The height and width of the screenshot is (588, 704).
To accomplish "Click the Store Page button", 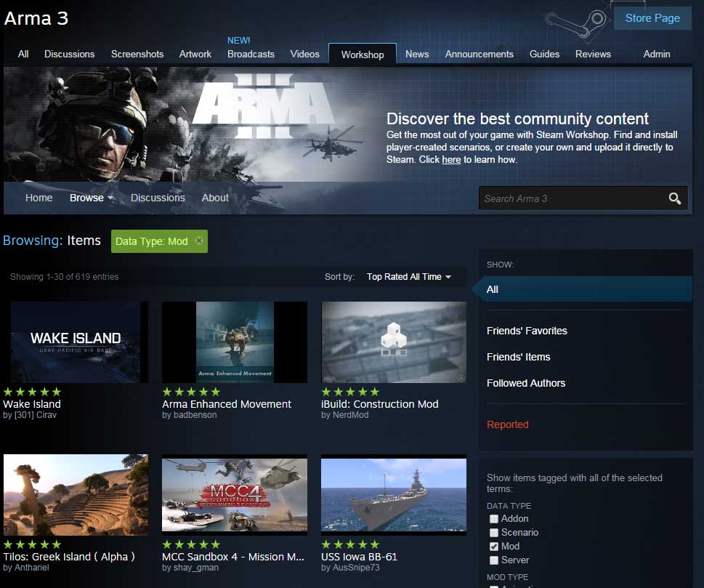I will click(x=652, y=18).
